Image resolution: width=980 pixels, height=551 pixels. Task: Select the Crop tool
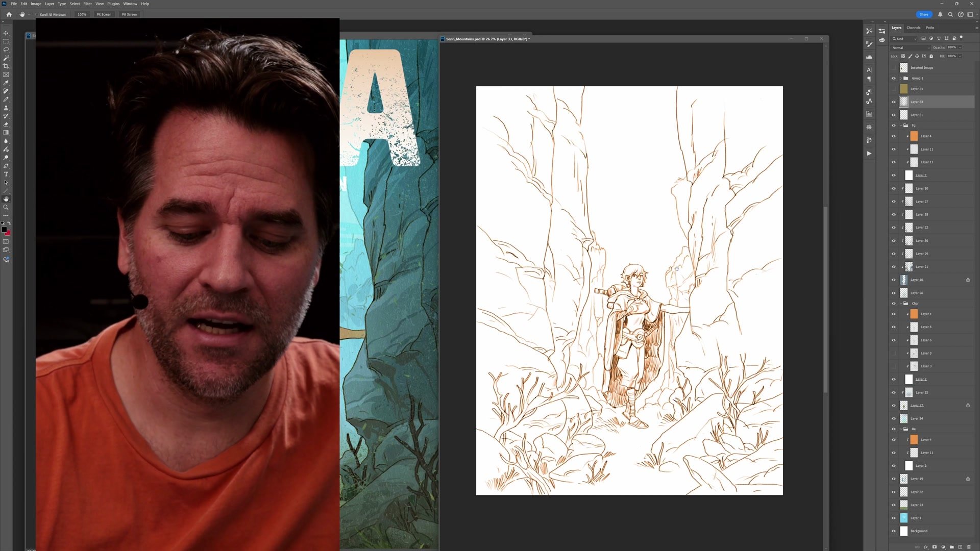tap(6, 66)
